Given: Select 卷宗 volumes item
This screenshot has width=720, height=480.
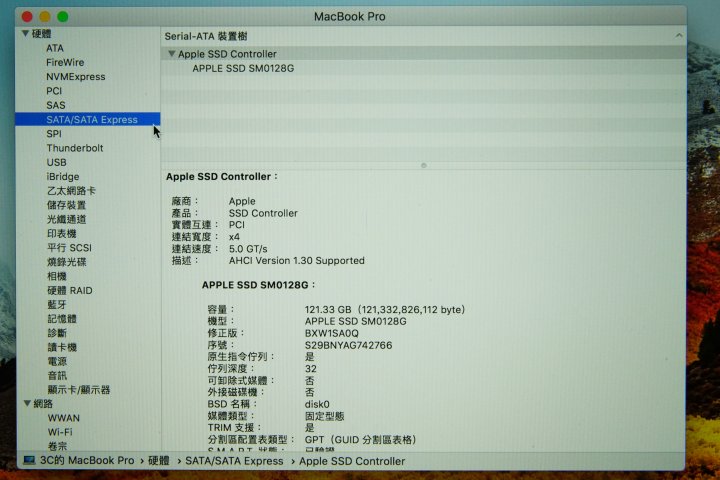Looking at the screenshot, I should [57, 446].
